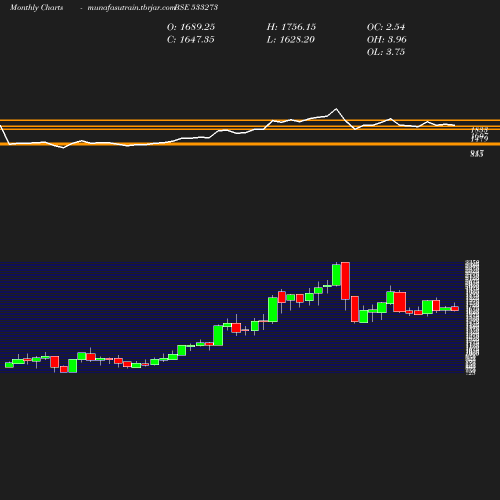500x500 pixels.
Task: Click the 'Monthly Charts' title text
Action: 37,7
